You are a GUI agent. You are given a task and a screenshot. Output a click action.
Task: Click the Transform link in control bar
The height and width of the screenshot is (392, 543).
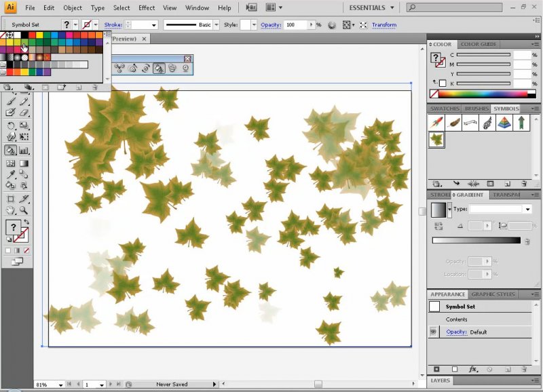(x=384, y=24)
